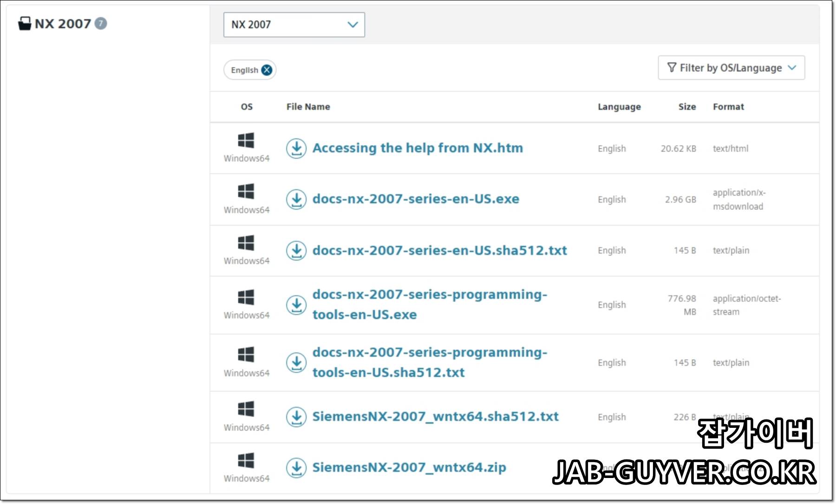Click the Size column header

tap(687, 107)
